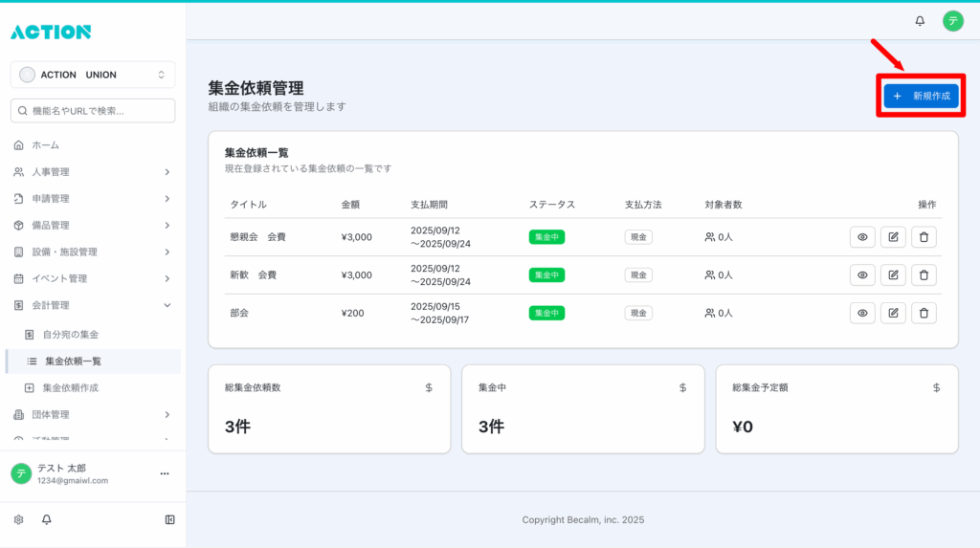Click the 新規作成 button

pyautogui.click(x=921, y=97)
